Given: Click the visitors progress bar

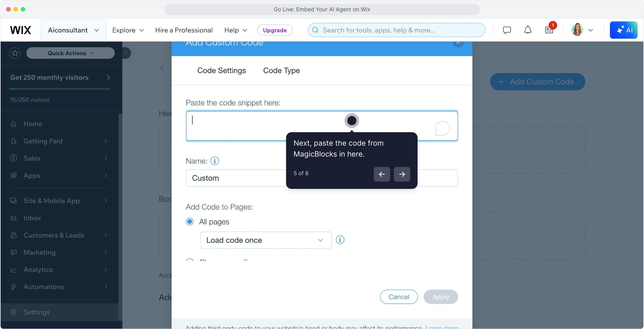Looking at the screenshot, I should (59, 89).
